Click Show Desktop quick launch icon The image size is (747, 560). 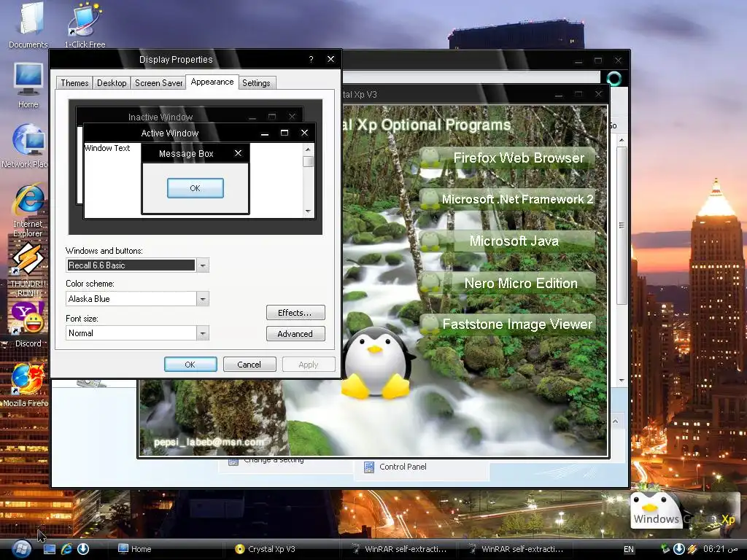click(x=50, y=549)
